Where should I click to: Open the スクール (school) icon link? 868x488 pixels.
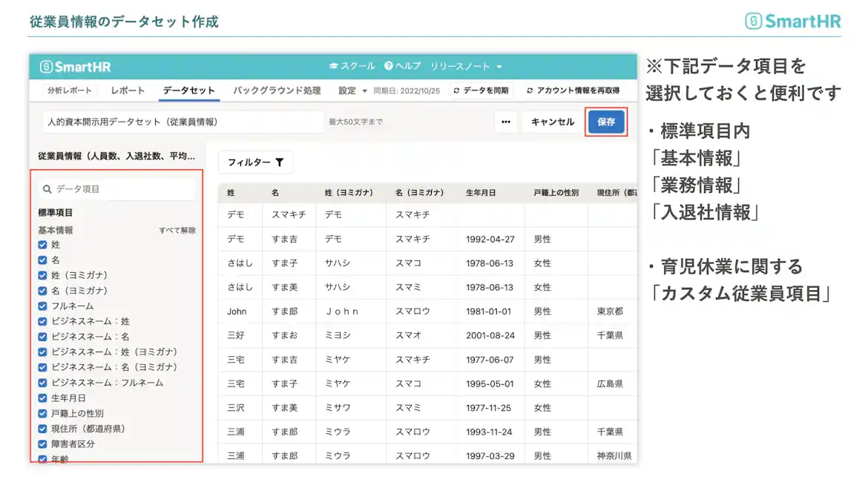(x=335, y=67)
